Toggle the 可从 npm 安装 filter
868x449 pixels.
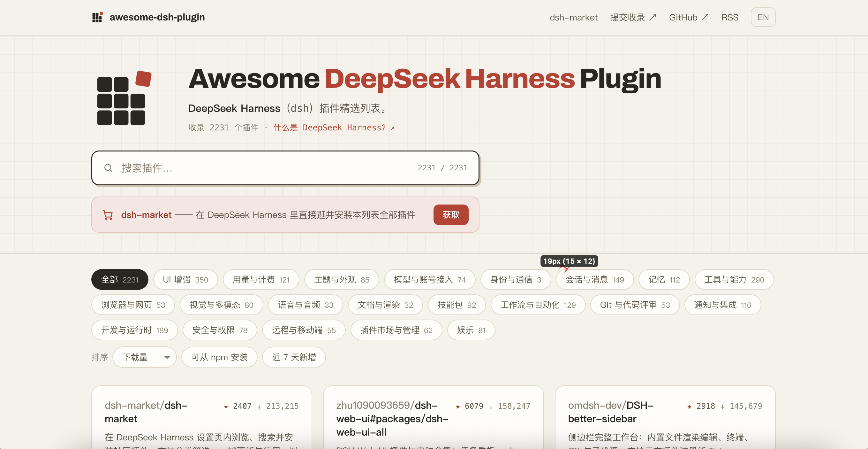coord(219,357)
